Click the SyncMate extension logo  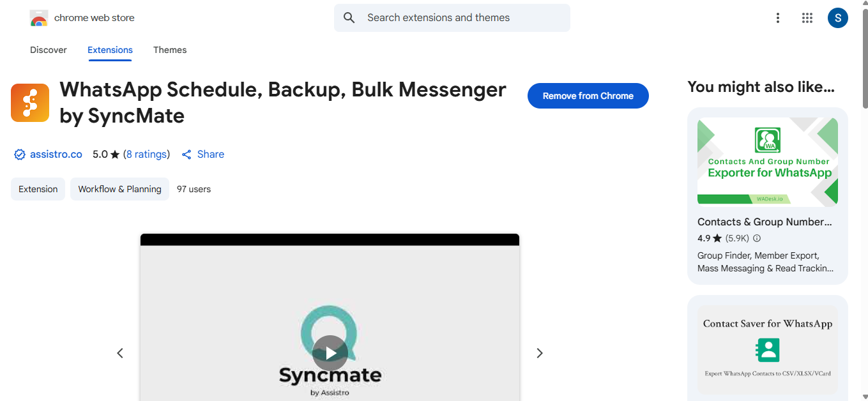[29, 102]
